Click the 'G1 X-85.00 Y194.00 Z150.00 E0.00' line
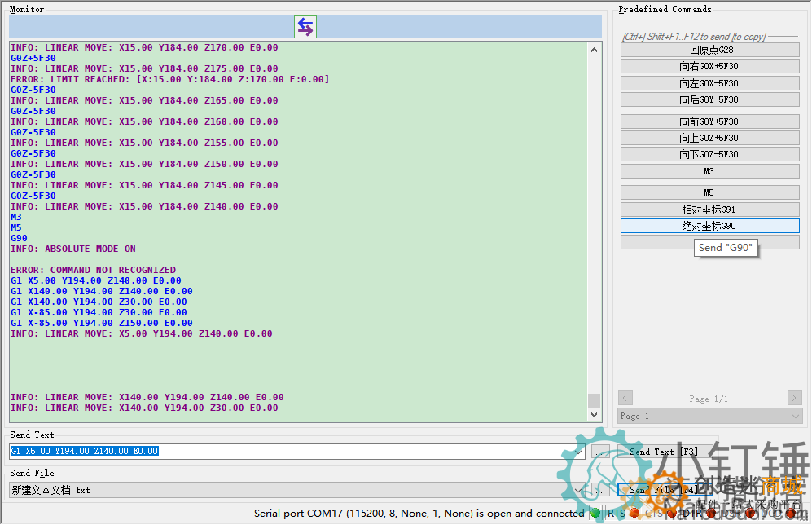Image resolution: width=812 pixels, height=525 pixels. [102, 323]
